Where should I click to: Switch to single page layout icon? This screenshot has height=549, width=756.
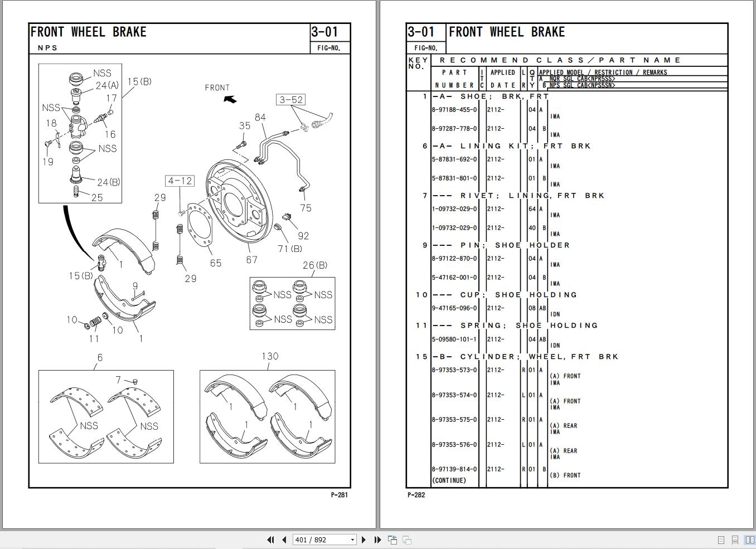click(x=720, y=540)
